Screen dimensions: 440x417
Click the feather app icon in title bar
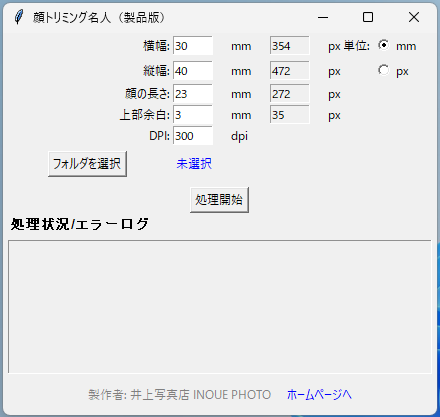point(19,17)
